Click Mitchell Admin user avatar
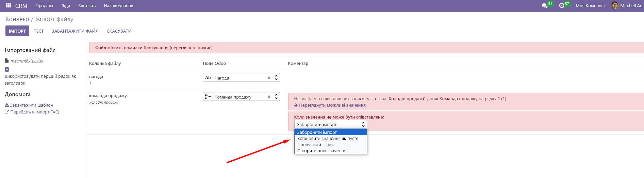This screenshot has height=178, width=644. click(x=615, y=5)
